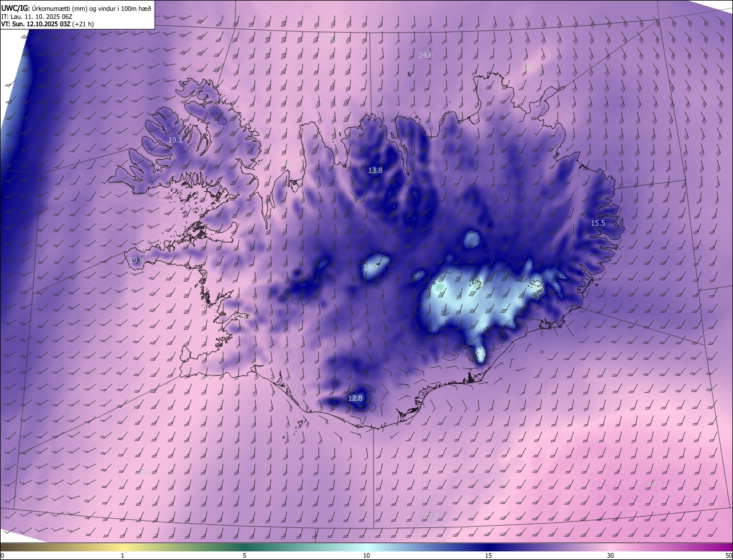Click the 12.8 value in south Iceland
Image resolution: width=733 pixels, height=560 pixels.
coord(356,398)
